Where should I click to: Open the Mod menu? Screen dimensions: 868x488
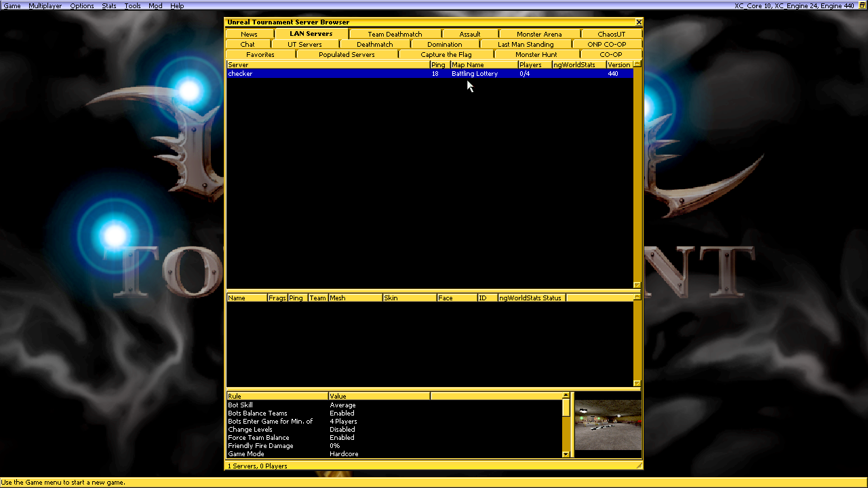(x=156, y=5)
